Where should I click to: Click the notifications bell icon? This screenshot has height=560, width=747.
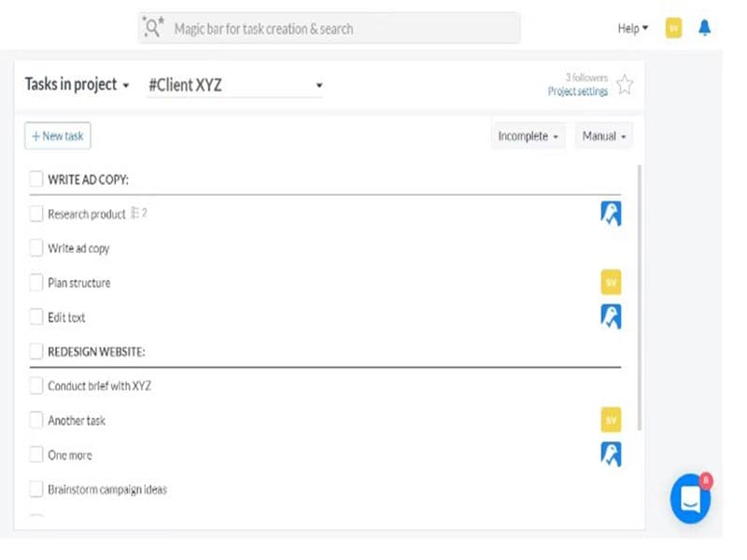[x=704, y=28]
